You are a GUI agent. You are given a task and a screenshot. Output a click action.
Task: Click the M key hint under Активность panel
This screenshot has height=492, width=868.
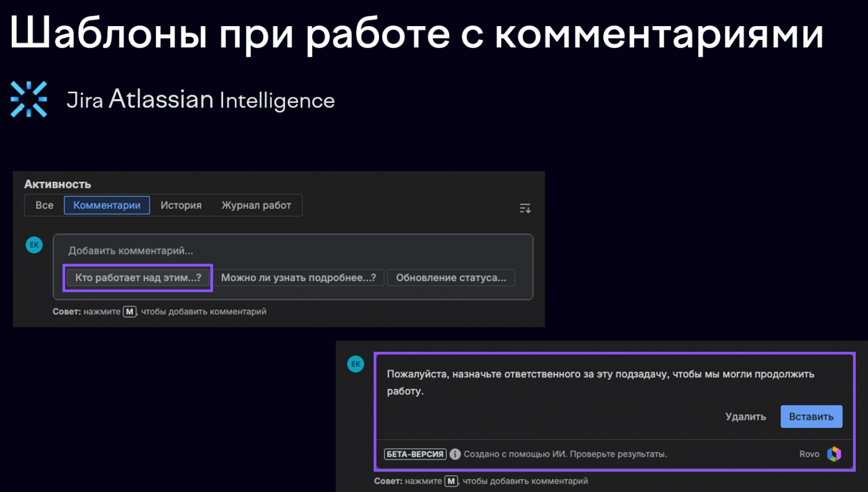(x=130, y=312)
